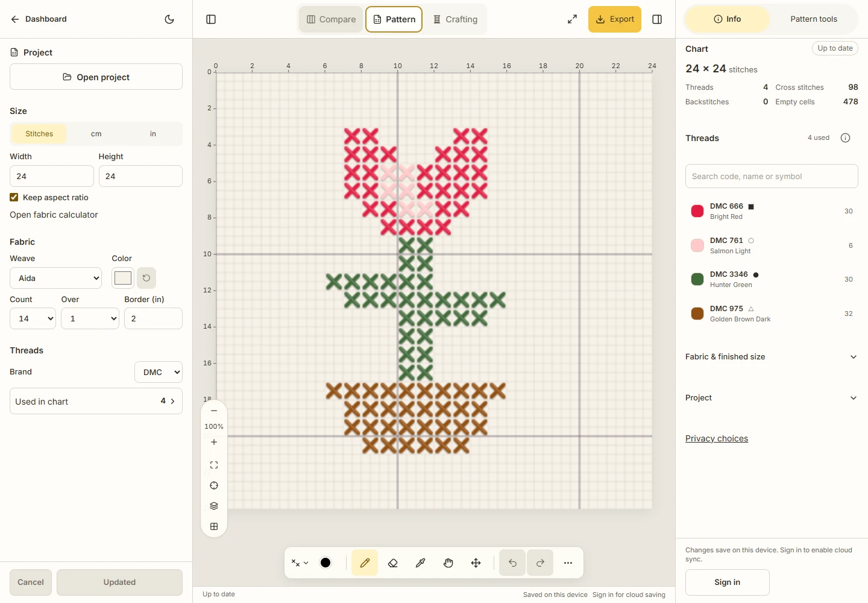Screen dimensions: 868x603
Task: Center the view with crosshair icon
Action: pos(214,485)
